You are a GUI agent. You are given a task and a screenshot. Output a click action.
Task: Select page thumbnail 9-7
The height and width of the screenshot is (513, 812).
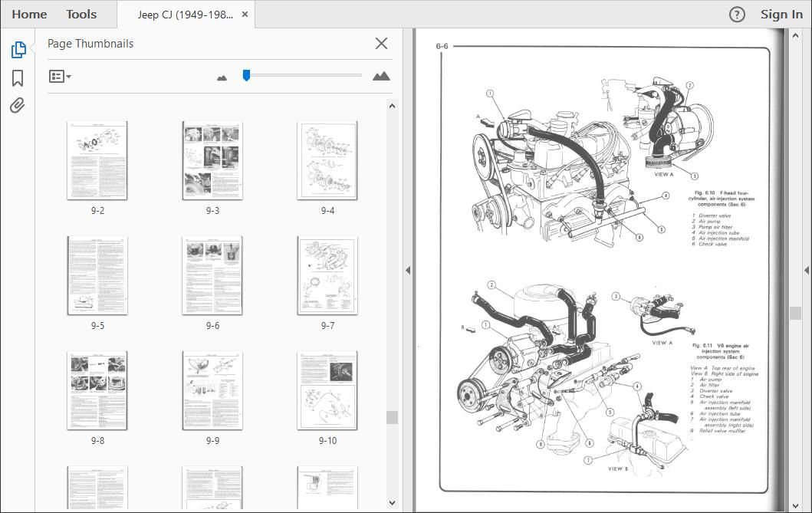pos(327,275)
